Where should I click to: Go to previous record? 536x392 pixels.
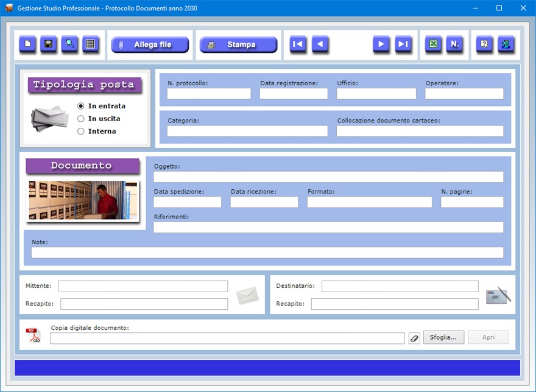pos(320,44)
